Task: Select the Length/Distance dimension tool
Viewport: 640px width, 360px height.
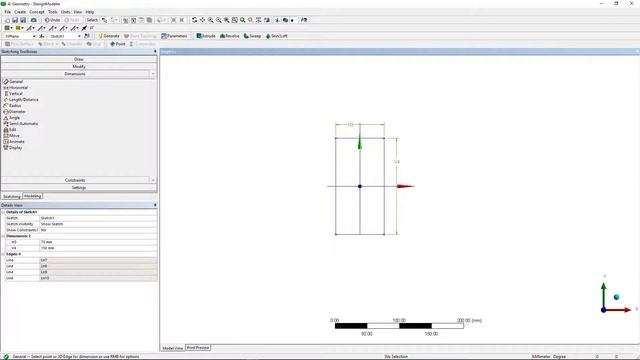Action: [x=21, y=100]
